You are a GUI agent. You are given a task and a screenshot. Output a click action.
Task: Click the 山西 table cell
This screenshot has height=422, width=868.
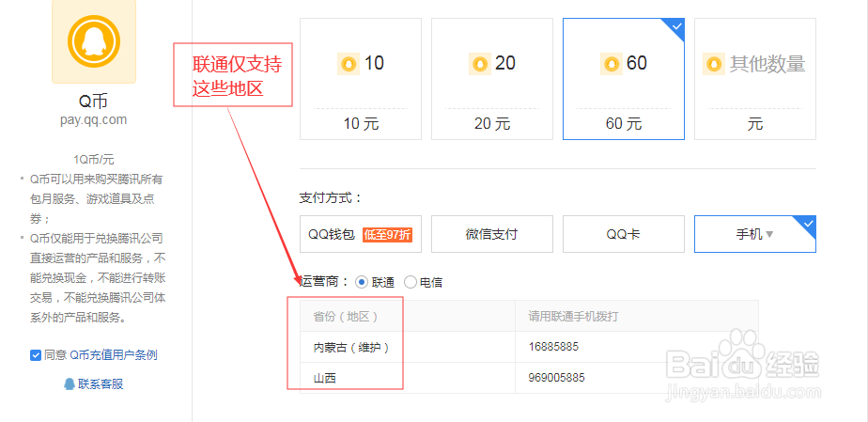(x=408, y=378)
